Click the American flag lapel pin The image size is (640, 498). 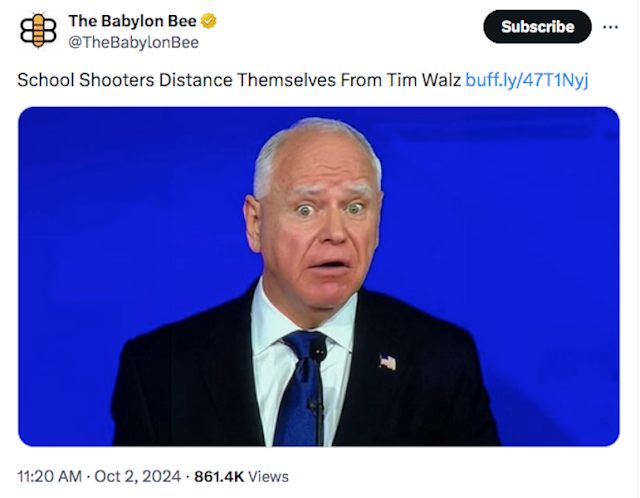click(x=387, y=362)
